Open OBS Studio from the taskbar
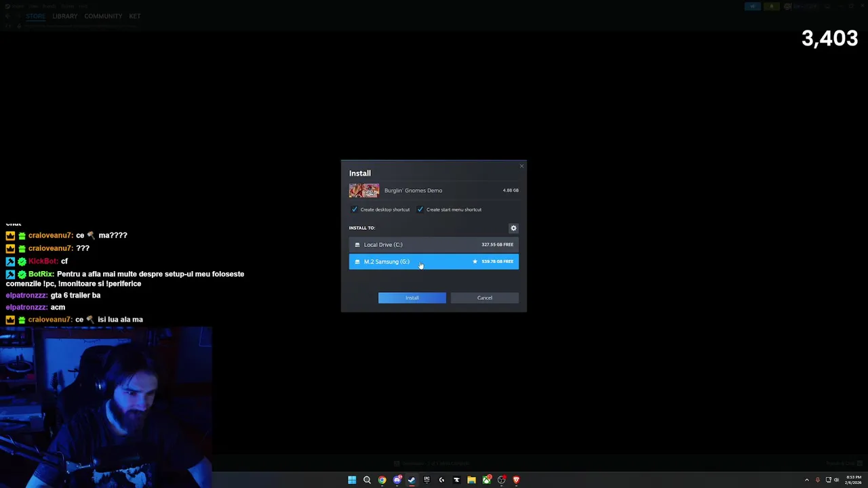Image resolution: width=868 pixels, height=488 pixels. 501,480
